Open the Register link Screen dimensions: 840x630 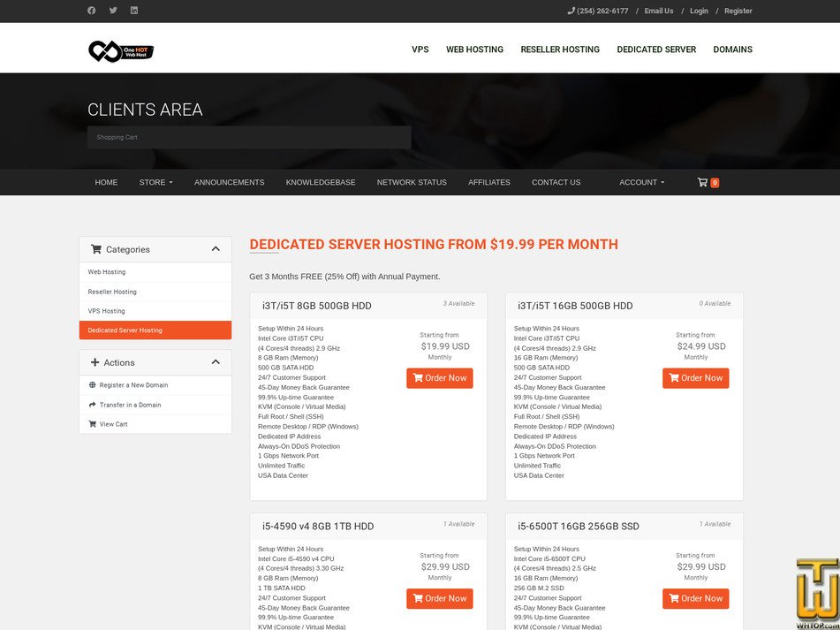[738, 11]
